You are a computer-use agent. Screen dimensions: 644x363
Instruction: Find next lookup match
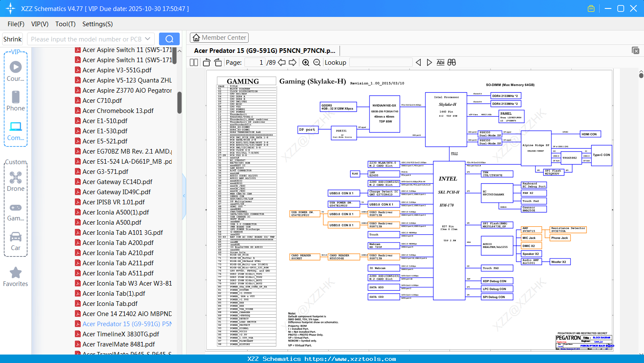click(429, 63)
